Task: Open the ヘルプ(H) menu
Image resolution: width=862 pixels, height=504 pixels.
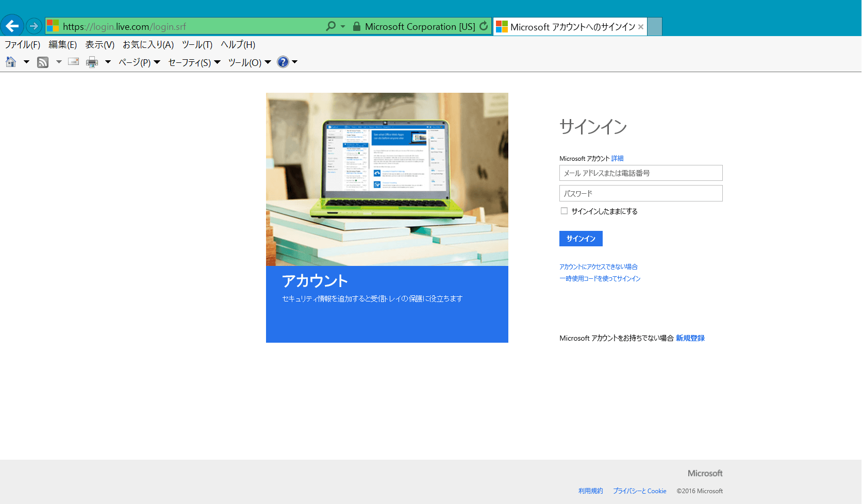Action: (238, 45)
